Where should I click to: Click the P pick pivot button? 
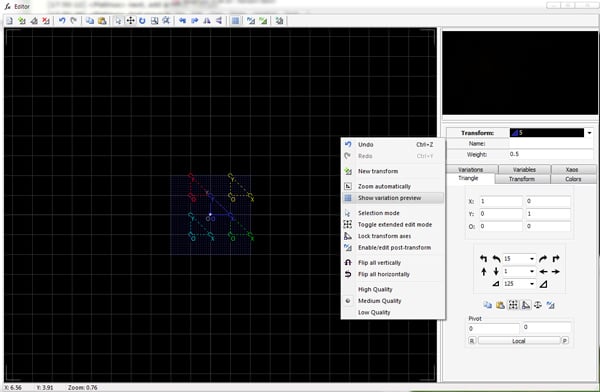pos(565,341)
